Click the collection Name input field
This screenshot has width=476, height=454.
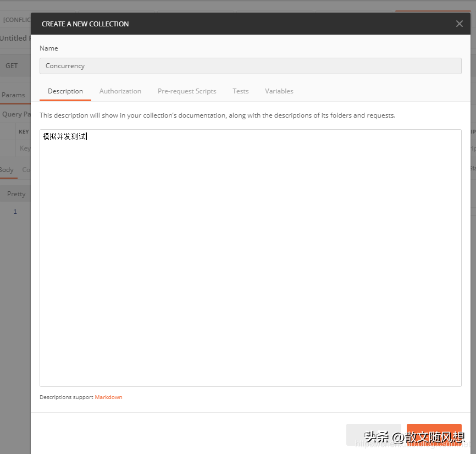point(251,66)
